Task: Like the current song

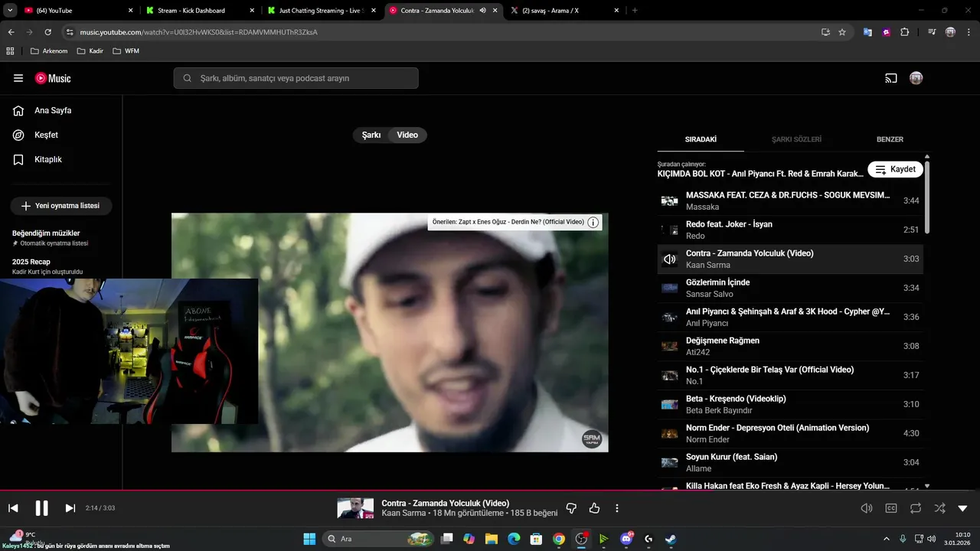Action: point(594,508)
